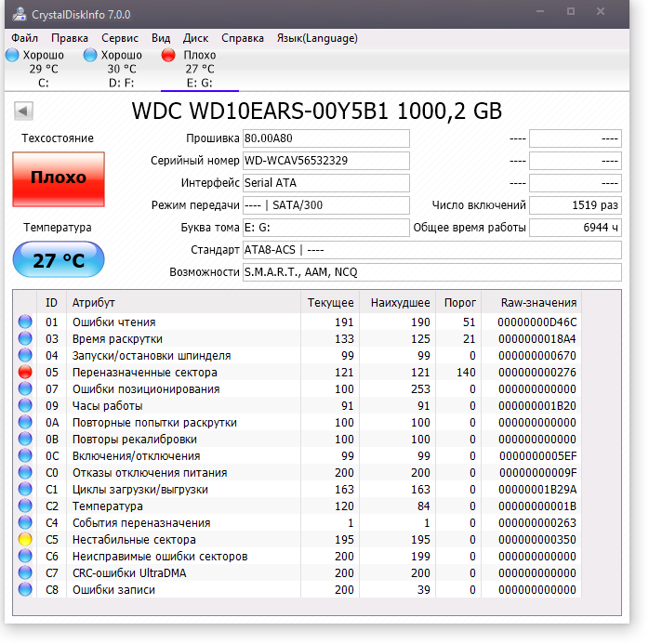Viewport: 649px width, 644px height.
Task: Click the 27 °C temperature button
Action: click(59, 260)
